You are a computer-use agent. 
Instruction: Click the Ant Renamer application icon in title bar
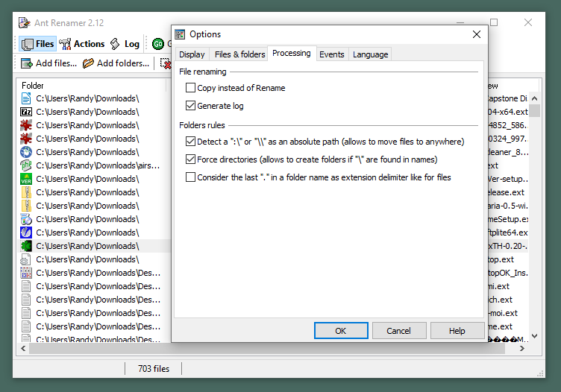[25, 23]
